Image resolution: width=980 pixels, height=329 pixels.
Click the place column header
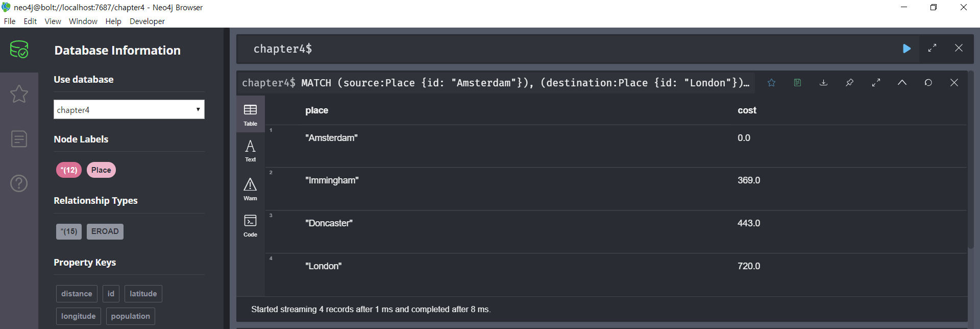(316, 110)
